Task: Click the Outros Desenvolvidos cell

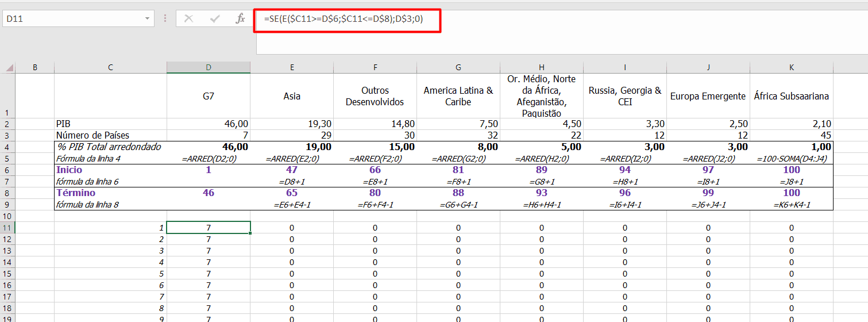Action: 375,96
